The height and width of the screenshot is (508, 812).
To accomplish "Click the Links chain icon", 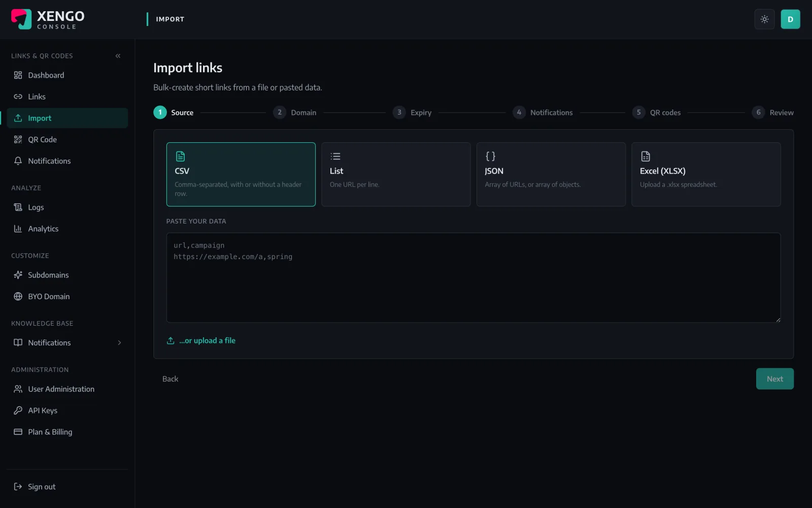I will point(18,97).
